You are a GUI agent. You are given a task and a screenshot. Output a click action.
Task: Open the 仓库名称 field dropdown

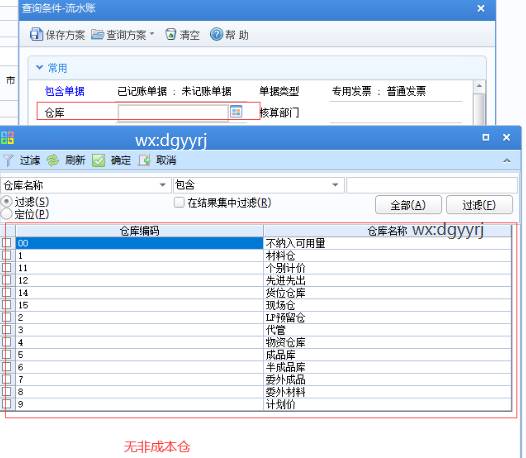(x=163, y=185)
